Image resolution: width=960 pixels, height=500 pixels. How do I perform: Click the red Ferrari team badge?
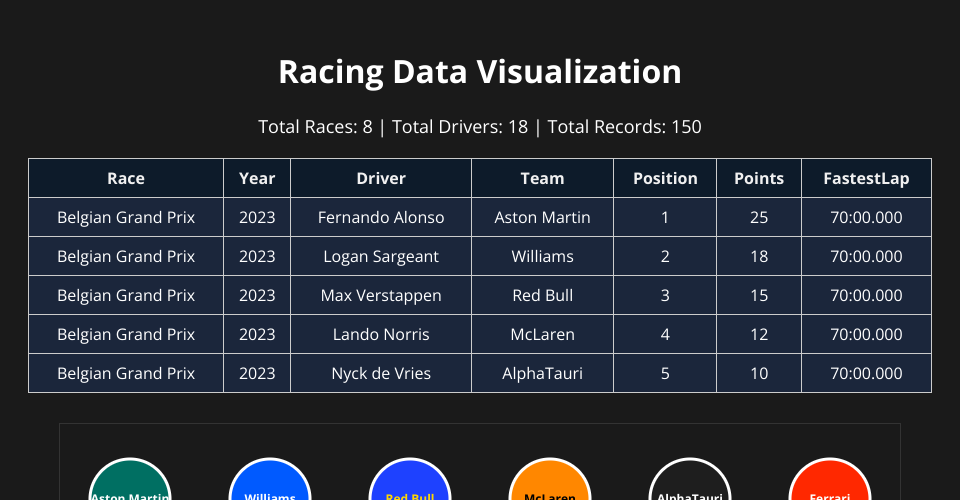click(830, 482)
